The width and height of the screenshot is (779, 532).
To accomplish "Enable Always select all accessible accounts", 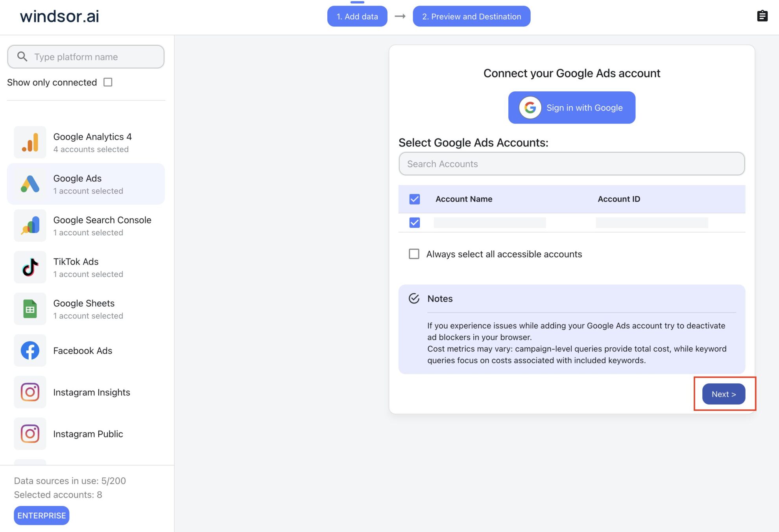I will (x=414, y=254).
